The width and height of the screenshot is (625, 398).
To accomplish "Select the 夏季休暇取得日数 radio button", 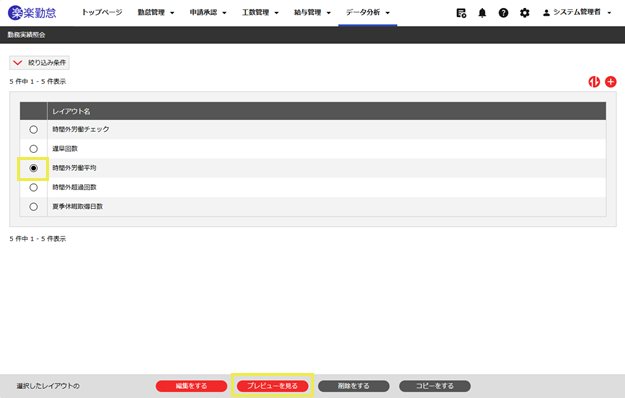I will tap(33, 207).
